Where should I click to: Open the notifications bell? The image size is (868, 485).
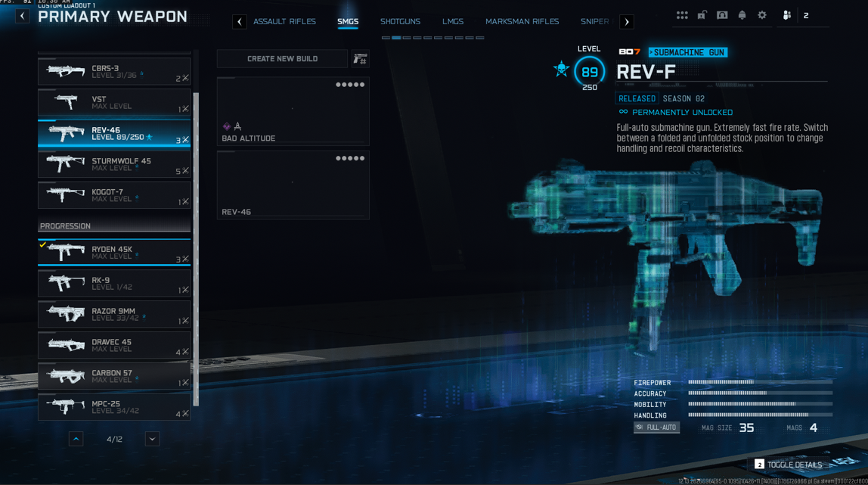point(742,15)
